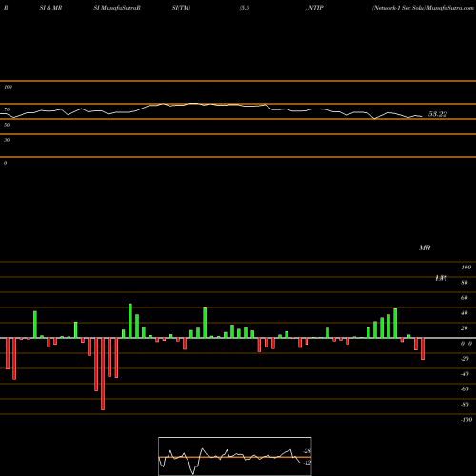Click the RSI axis label 70
Viewport: 476px width, 476px height.
(7, 109)
